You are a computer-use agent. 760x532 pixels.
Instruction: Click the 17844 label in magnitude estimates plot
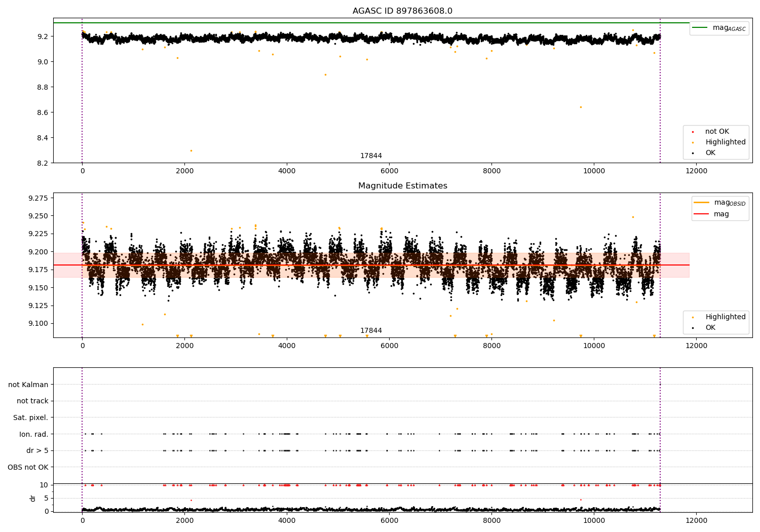point(371,331)
